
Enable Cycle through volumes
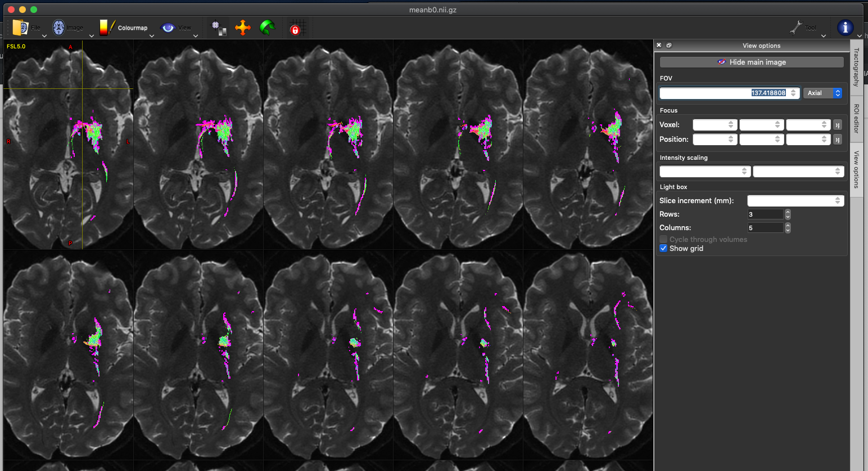[663, 239]
